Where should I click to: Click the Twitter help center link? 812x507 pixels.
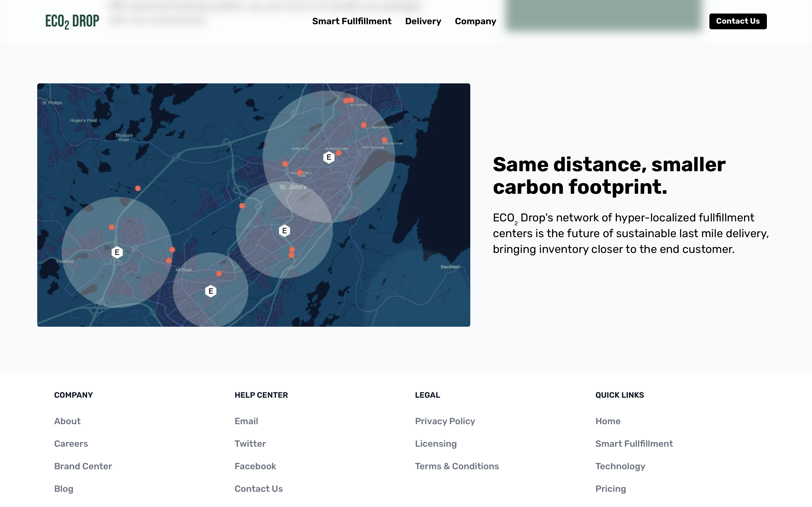point(250,444)
